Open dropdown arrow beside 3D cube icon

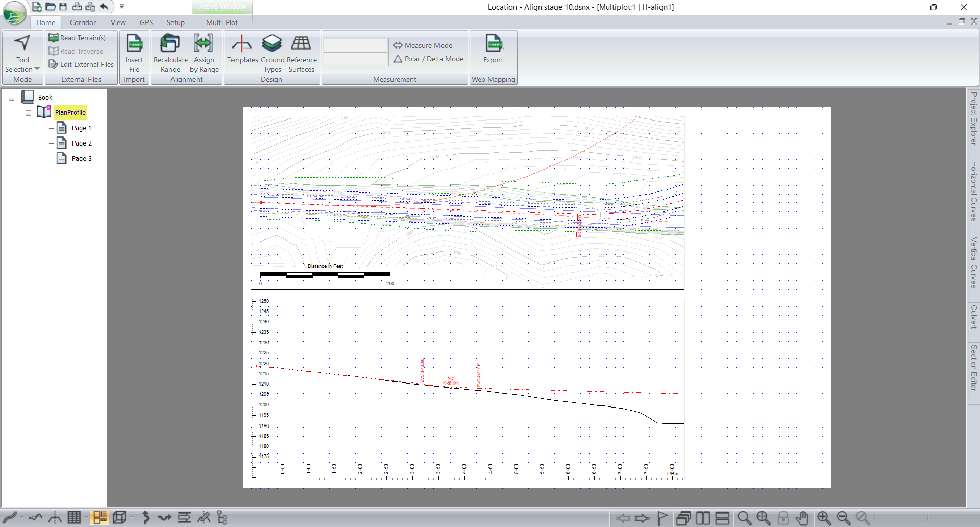[132, 518]
